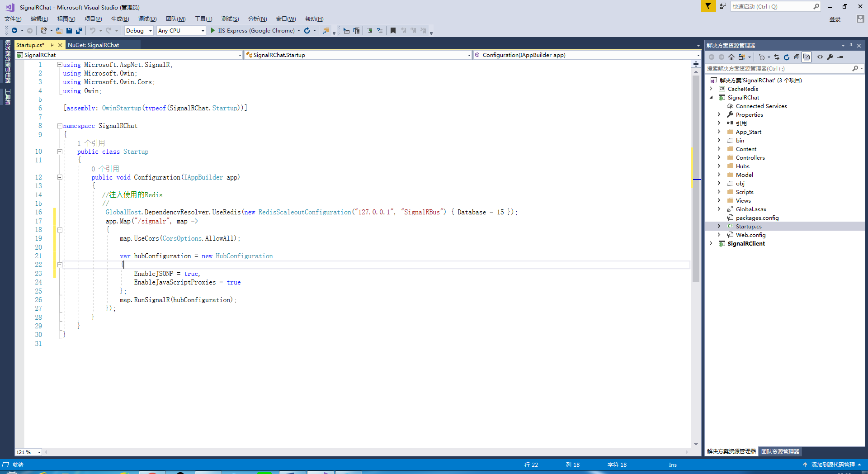
Task: Collapse the Configuration method outline
Action: pyautogui.click(x=59, y=177)
